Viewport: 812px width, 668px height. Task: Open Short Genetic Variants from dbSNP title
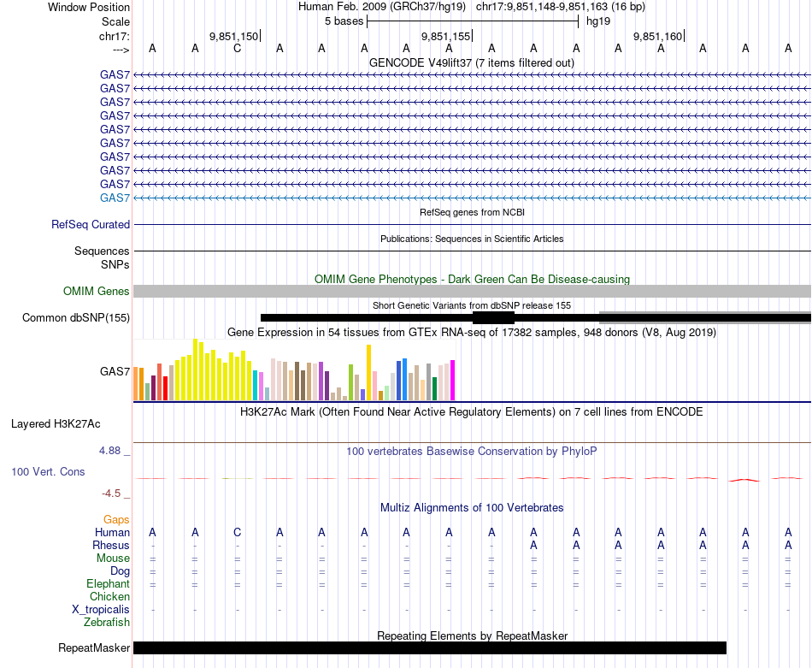tap(472, 305)
